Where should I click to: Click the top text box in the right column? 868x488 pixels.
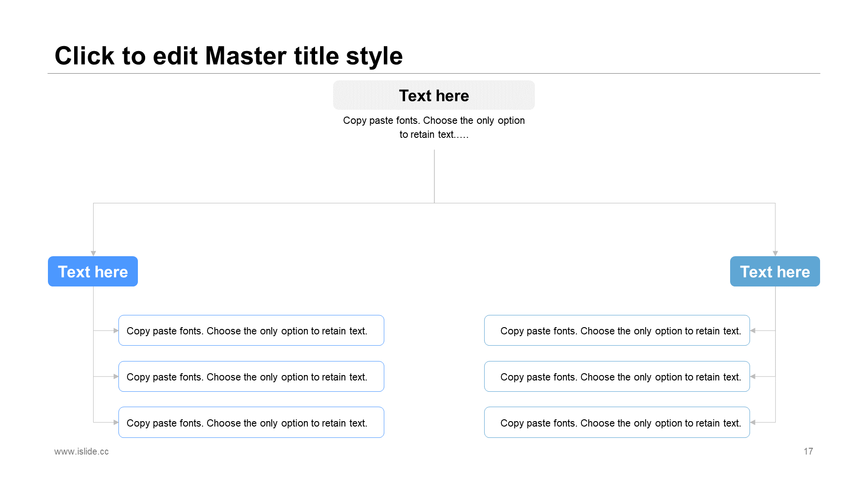(617, 331)
